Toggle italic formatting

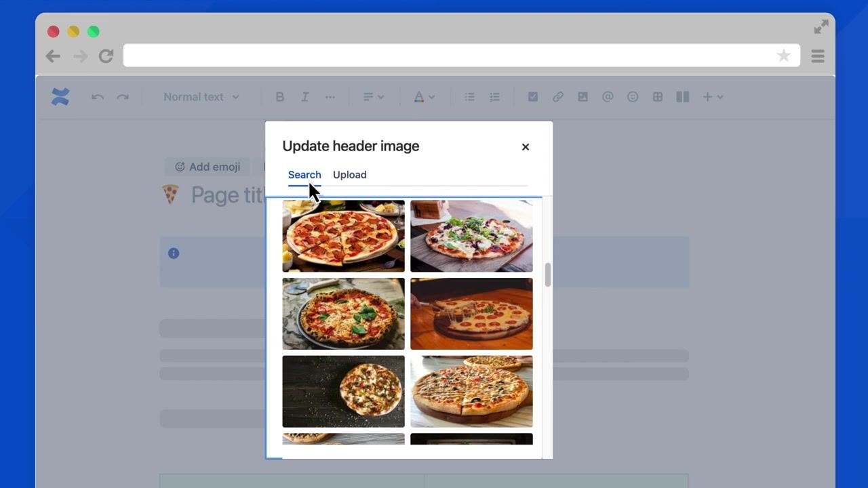pos(305,97)
